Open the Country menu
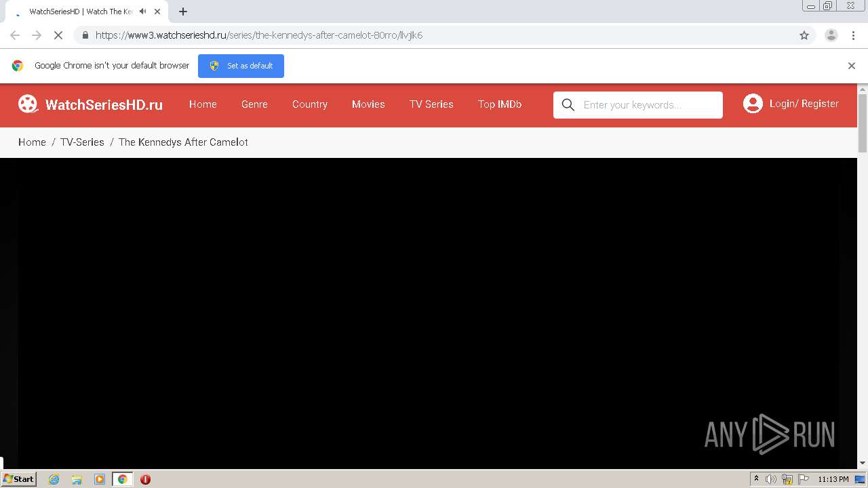This screenshot has width=868, height=488. tap(310, 104)
